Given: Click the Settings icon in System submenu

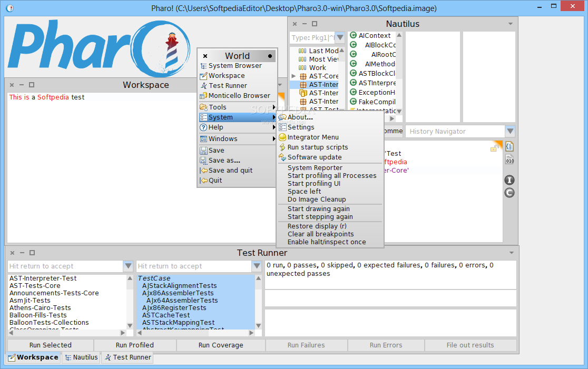Looking at the screenshot, I should pos(282,127).
